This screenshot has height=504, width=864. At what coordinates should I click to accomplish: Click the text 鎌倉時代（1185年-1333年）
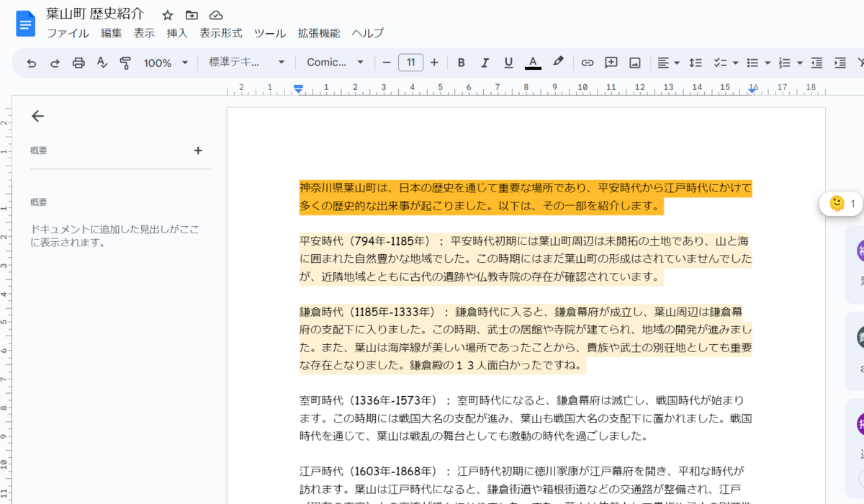tap(369, 312)
